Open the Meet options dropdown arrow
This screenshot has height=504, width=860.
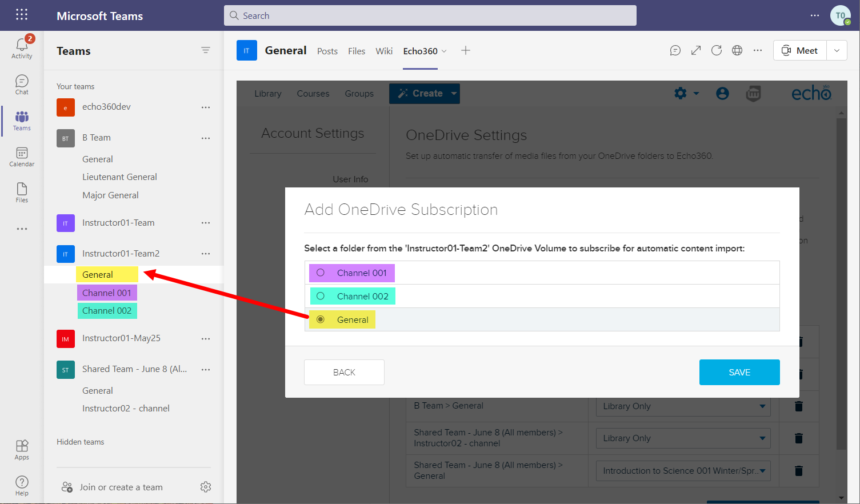tap(837, 50)
